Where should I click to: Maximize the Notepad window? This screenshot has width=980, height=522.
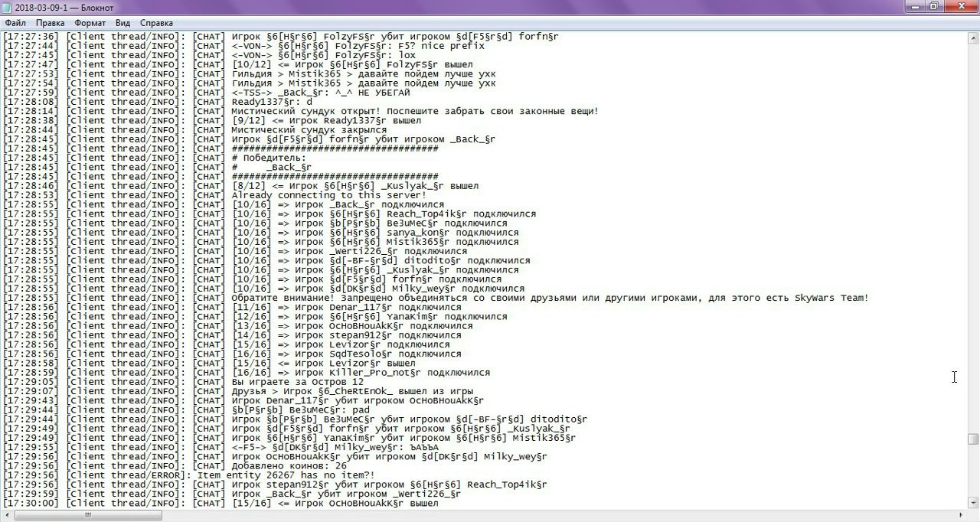pyautogui.click(x=934, y=7)
